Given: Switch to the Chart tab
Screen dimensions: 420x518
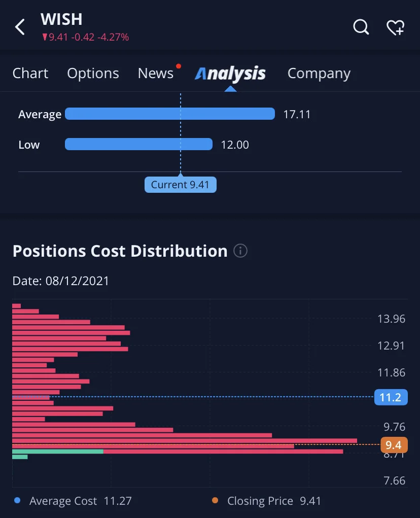Looking at the screenshot, I should 30,73.
